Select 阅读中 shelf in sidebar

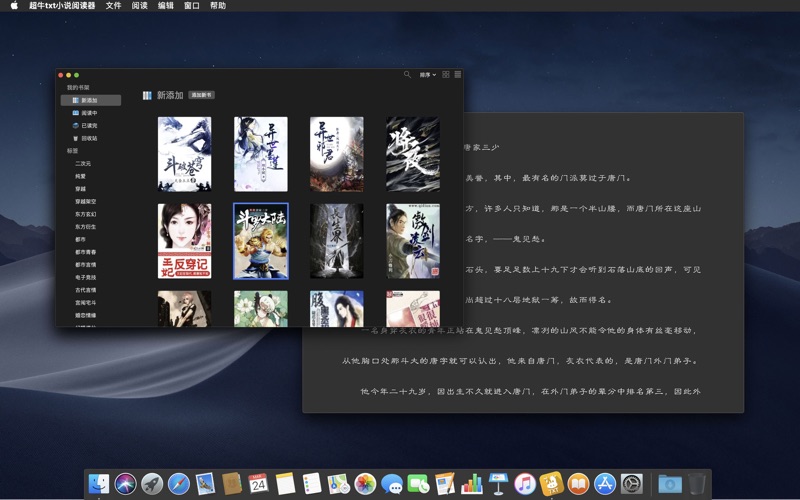pos(91,113)
